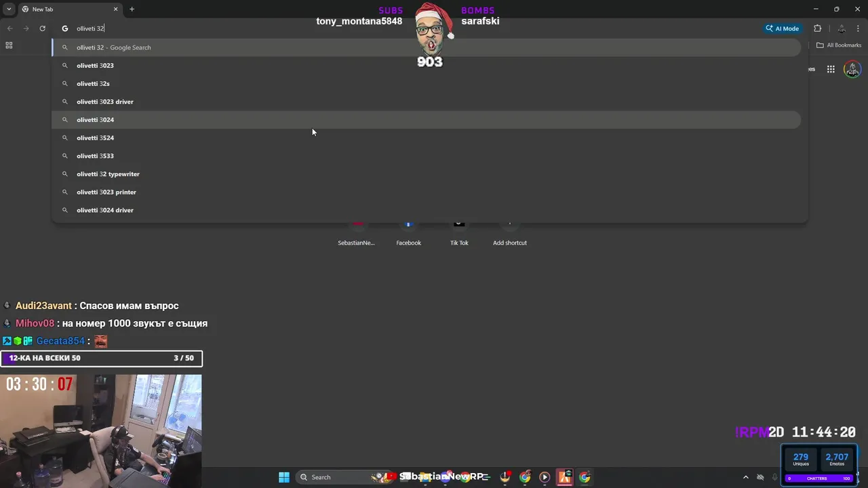Open the All Bookmarks folder
The image size is (868, 488).
pyautogui.click(x=839, y=45)
